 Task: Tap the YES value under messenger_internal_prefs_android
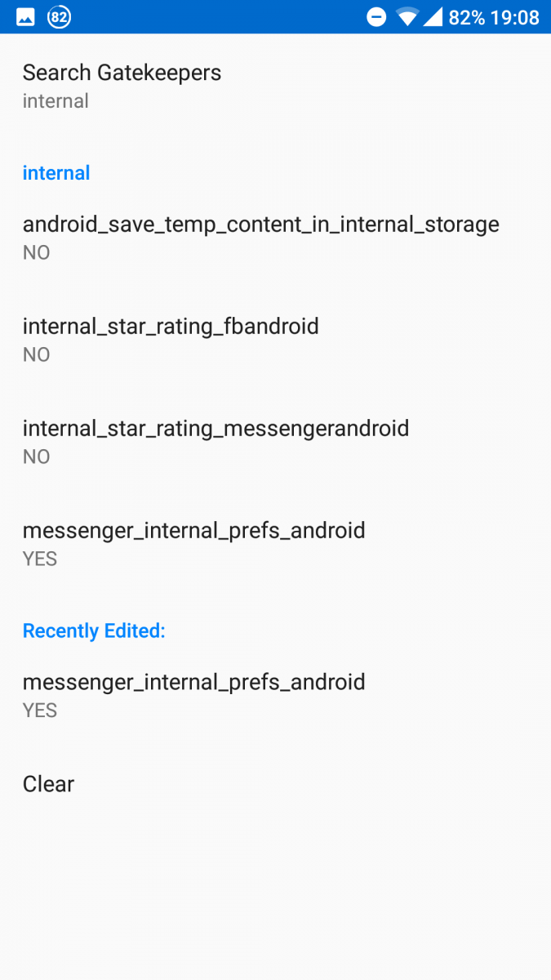point(39,559)
